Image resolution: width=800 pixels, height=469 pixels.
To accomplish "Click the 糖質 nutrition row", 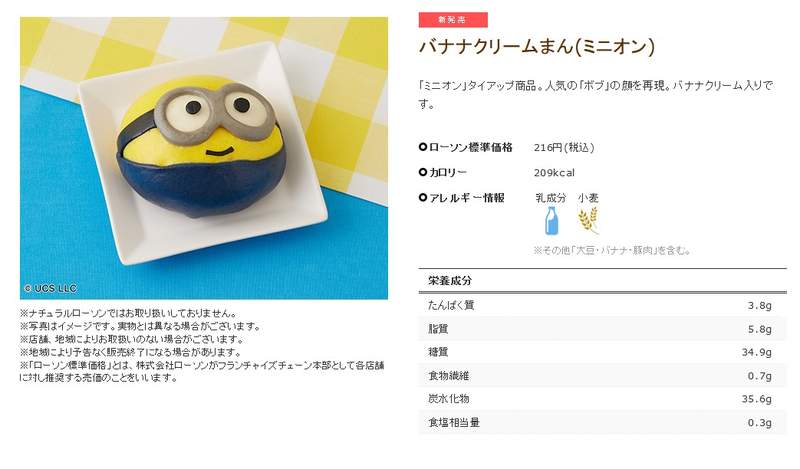I will 603,352.
